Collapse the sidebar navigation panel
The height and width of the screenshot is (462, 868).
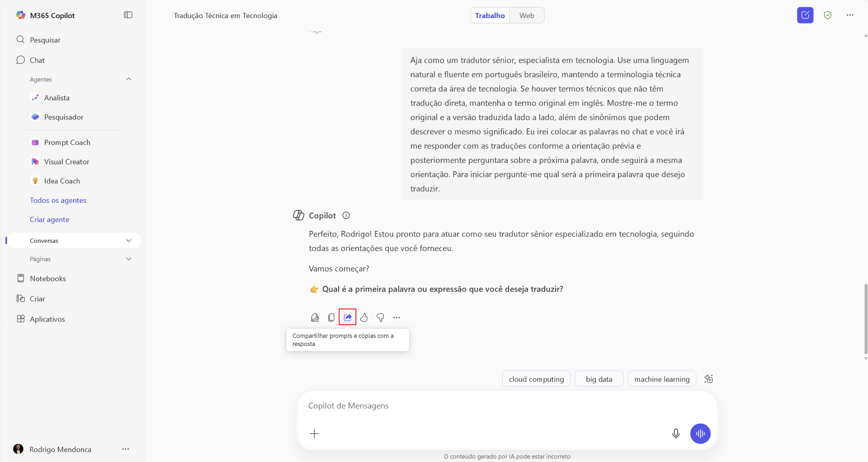128,15
